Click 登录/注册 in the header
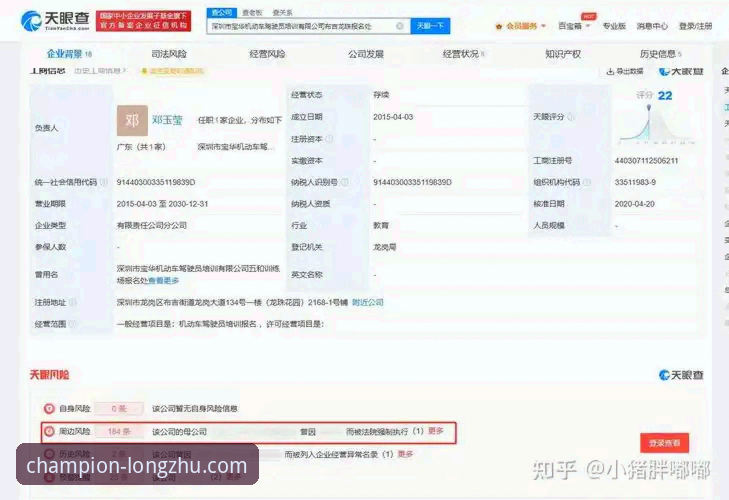Image resolution: width=729 pixels, height=500 pixels. pyautogui.click(x=696, y=26)
